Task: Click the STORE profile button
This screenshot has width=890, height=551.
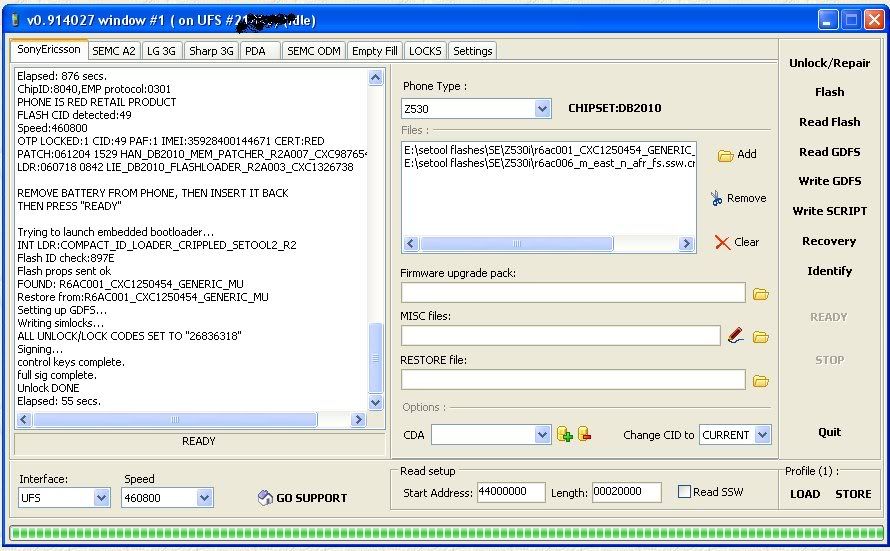Action: click(x=853, y=494)
